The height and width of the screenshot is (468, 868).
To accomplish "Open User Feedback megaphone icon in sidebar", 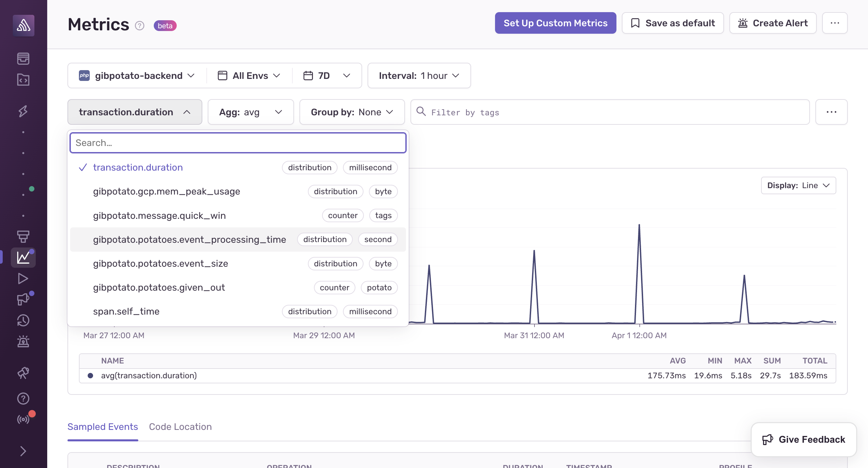I will click(23, 299).
